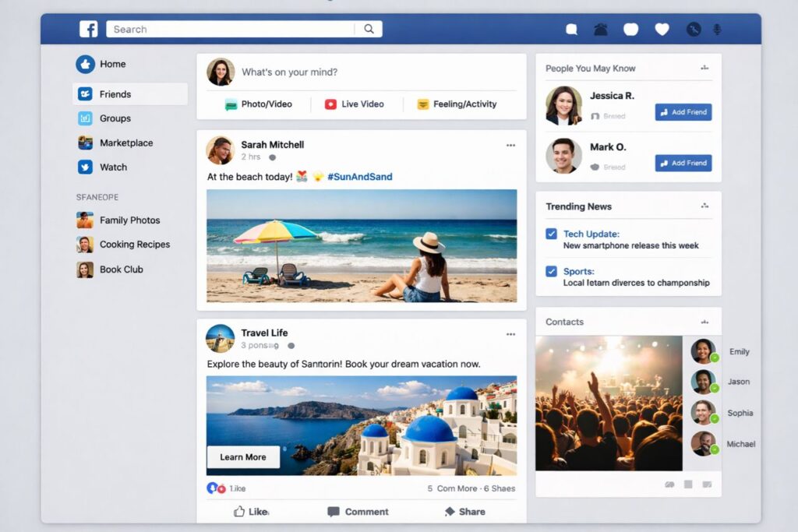798x532 pixels.
Task: Click the Learn More button
Action: [x=243, y=457]
